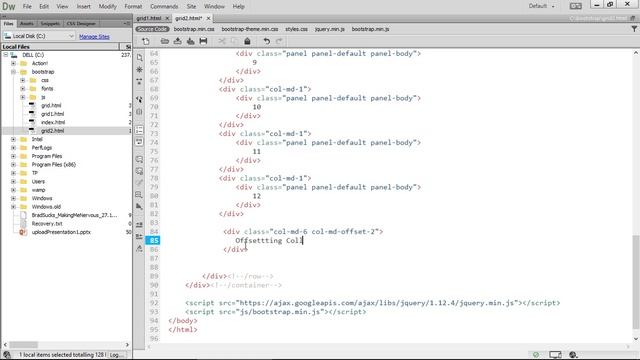Click the Undo arrow icon
The width and height of the screenshot is (640, 360).
(x=267, y=41)
